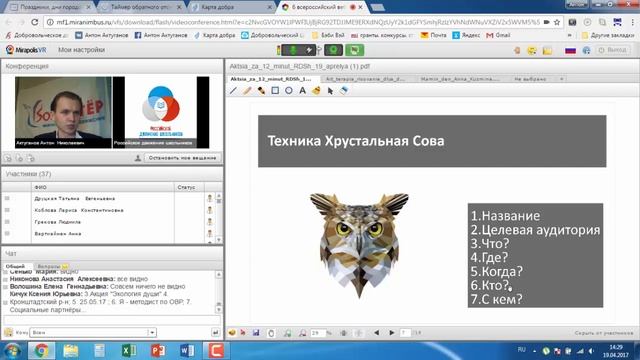The image size is (640, 360).
Task: Open the yellow folder icon in the header
Action: (x=547, y=50)
